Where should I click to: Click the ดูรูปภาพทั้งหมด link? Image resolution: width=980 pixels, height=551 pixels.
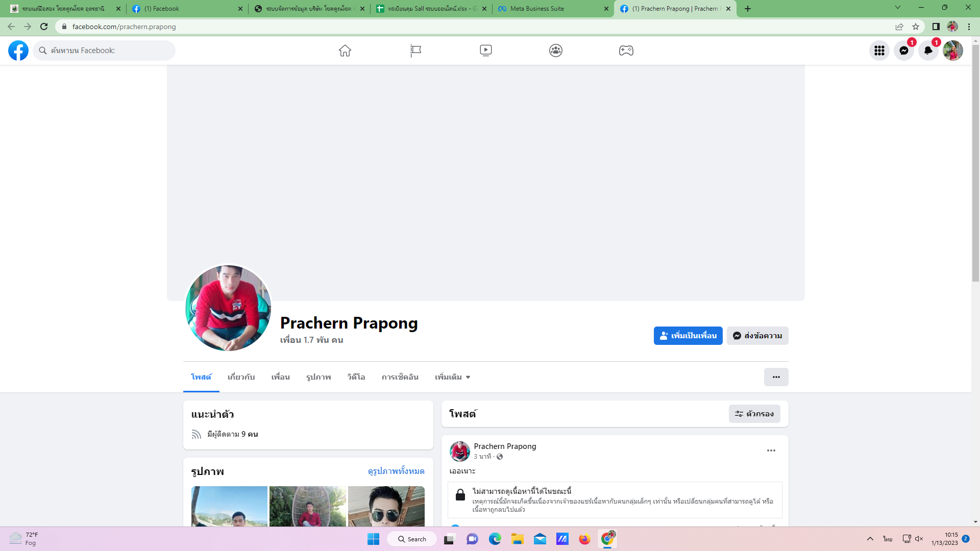click(396, 471)
